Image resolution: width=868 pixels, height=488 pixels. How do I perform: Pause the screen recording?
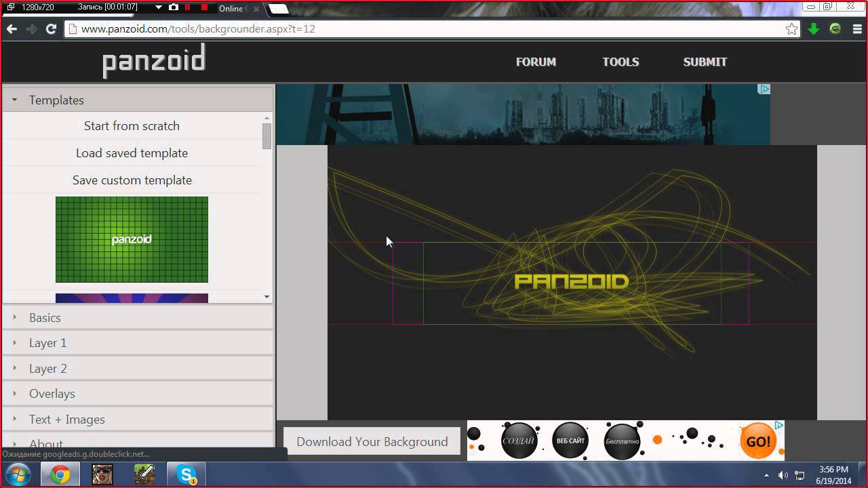pos(188,7)
